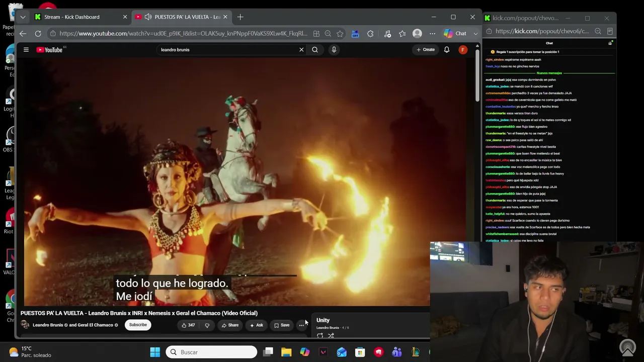Mute the YouTube tab via speaker icon
The image size is (644, 362).
[148, 17]
